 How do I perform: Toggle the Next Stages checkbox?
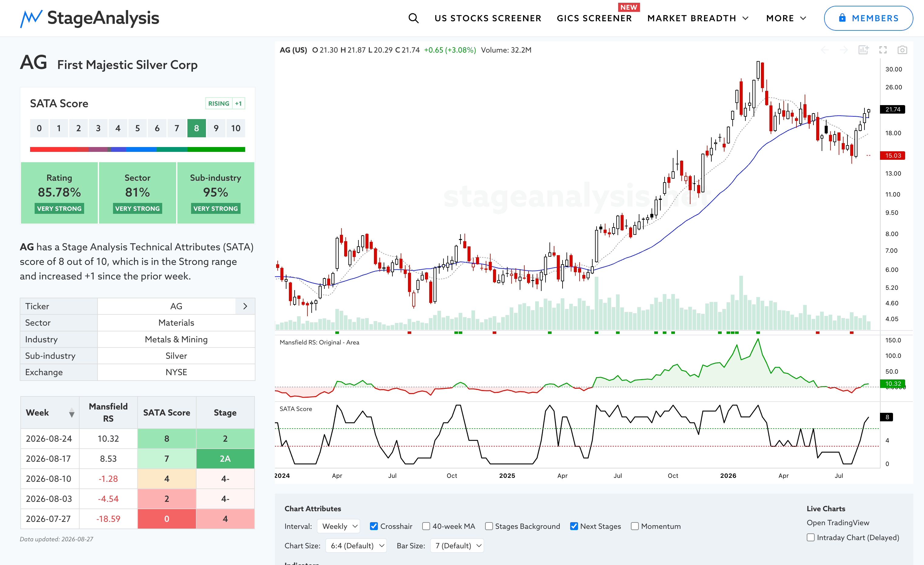[x=574, y=526]
